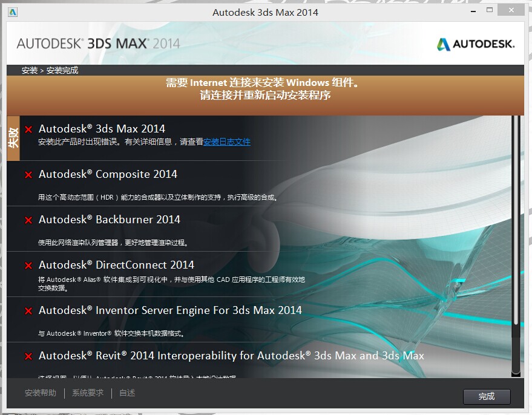Select the Autodesk 3ds Max 2014 entry title

(102, 129)
